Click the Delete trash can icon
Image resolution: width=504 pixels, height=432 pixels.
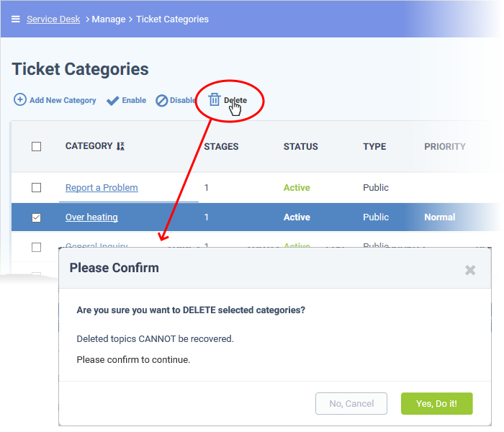point(215,99)
